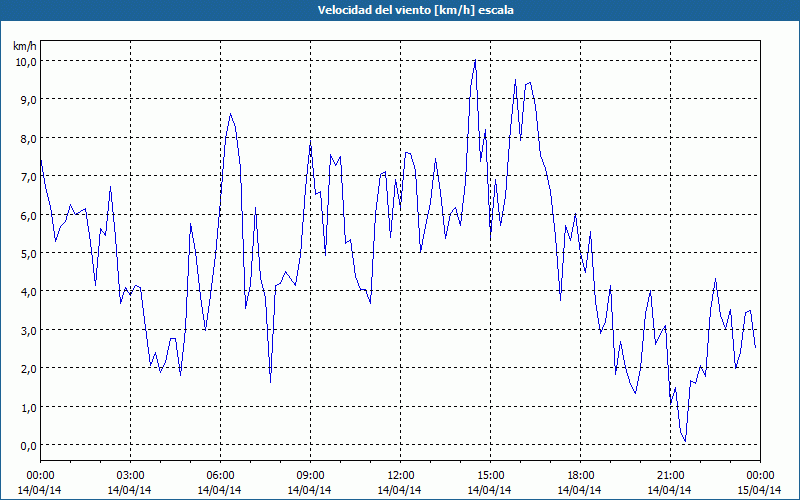Click the '10,0' y-axis value
The image size is (800, 500).
26,61
